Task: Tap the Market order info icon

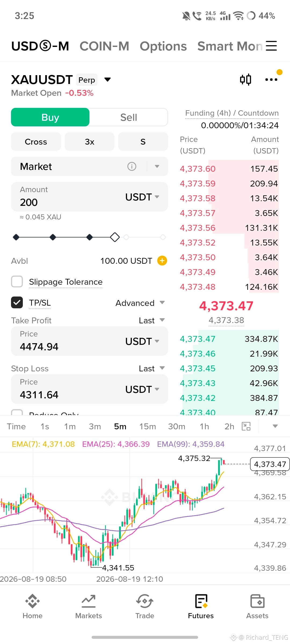Action: pyautogui.click(x=132, y=166)
